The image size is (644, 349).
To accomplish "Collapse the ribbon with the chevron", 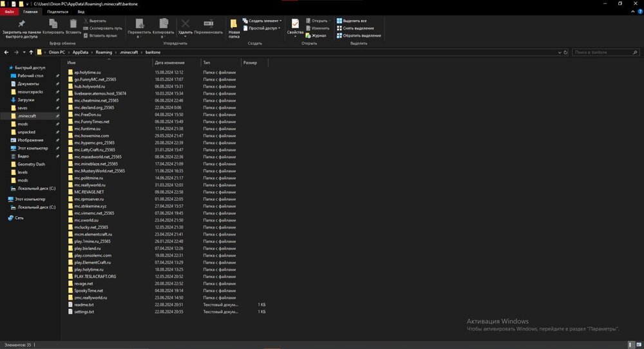I will [x=632, y=12].
